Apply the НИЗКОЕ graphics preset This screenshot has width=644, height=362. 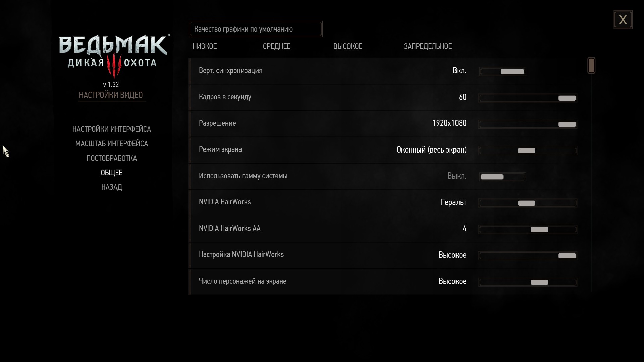205,46
